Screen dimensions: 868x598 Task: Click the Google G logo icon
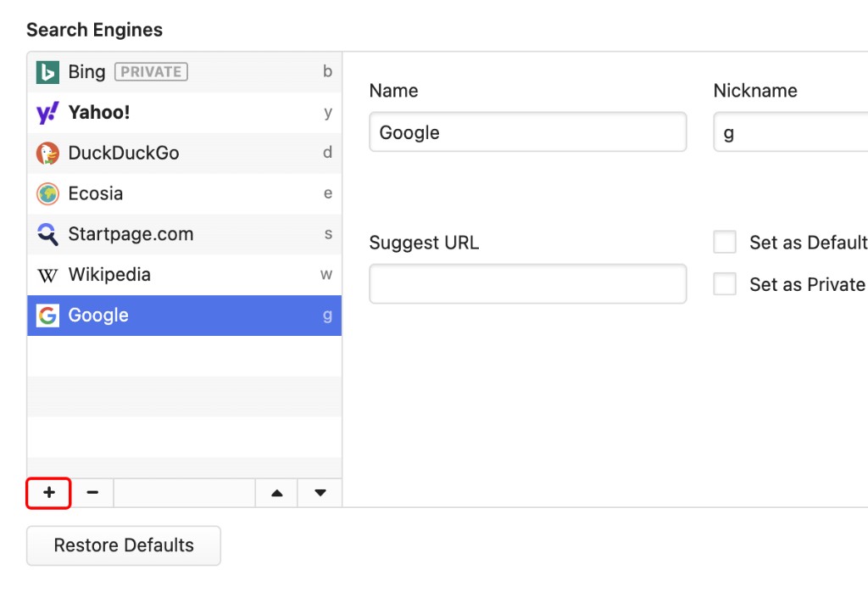click(x=47, y=316)
